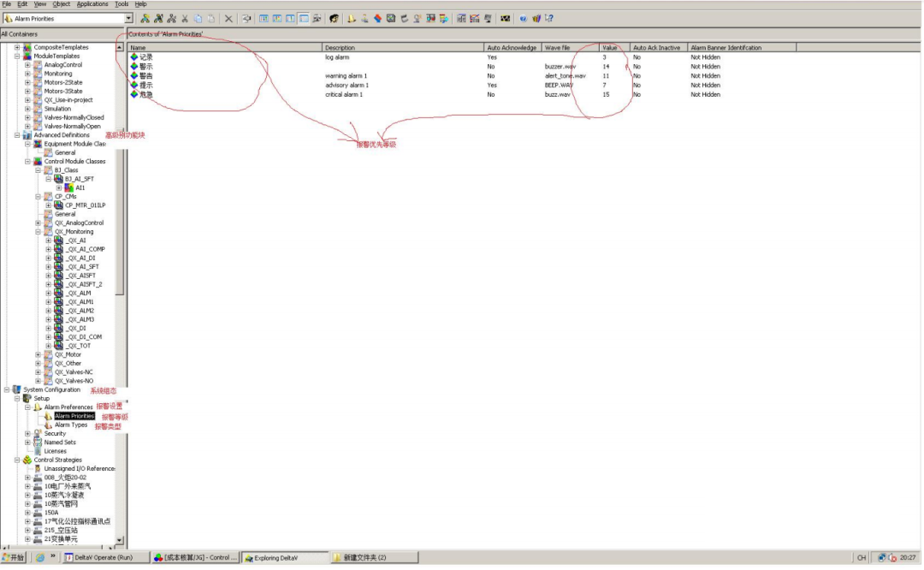The width and height of the screenshot is (924, 570).
Task: Expand the Named Sets tree node
Action: coord(27,442)
